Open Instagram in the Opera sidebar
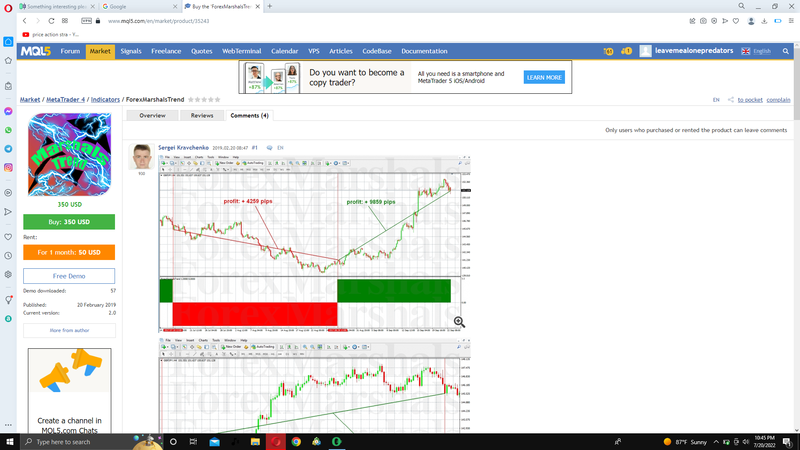The image size is (800, 450). 8,167
